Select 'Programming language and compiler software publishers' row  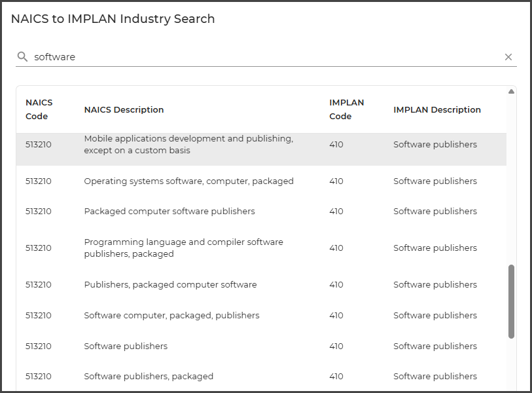pos(261,248)
